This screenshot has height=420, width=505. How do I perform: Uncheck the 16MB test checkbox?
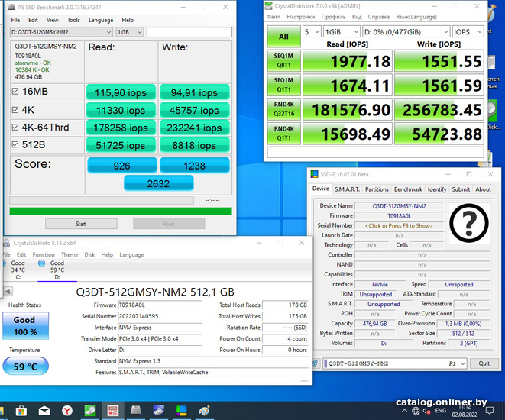[16, 92]
